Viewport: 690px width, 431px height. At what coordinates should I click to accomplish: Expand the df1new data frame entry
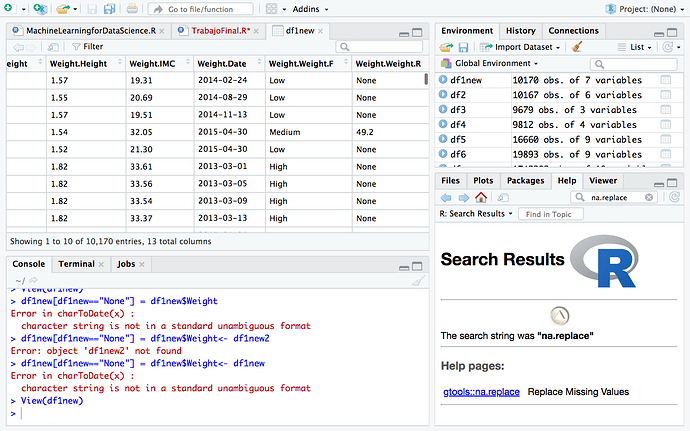[x=443, y=80]
